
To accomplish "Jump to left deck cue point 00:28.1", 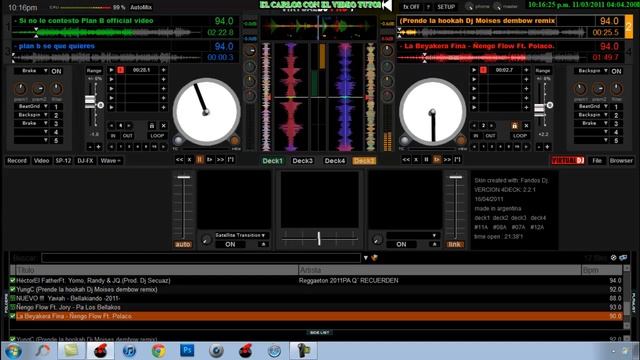I will point(141,70).
